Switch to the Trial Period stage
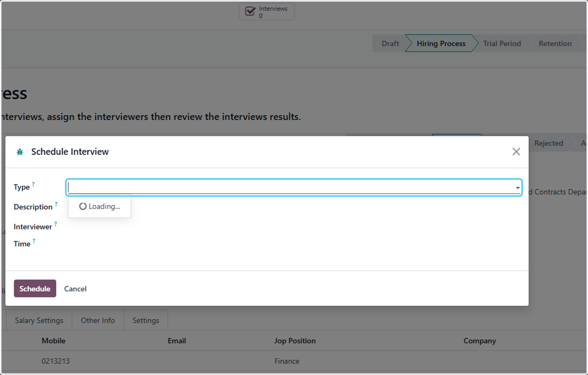Screen dimensions: 588x375 502,43
